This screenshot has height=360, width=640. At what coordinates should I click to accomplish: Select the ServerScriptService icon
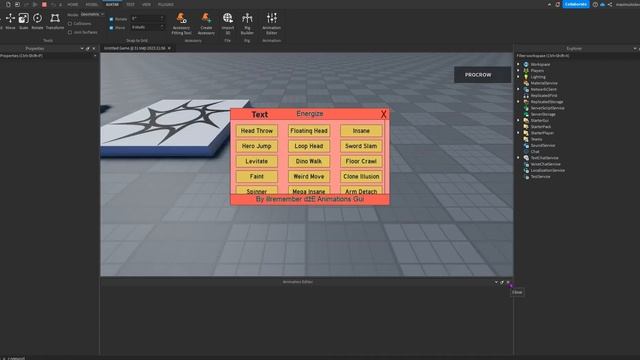[526, 108]
